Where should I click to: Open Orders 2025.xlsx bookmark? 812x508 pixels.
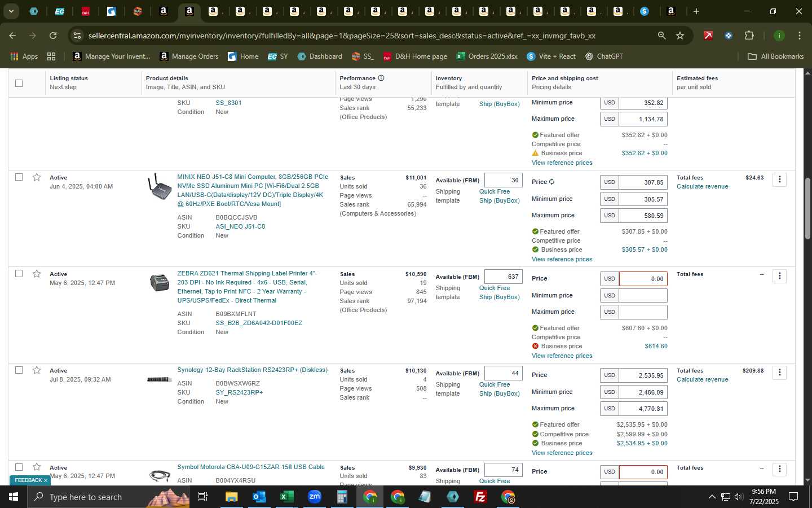(x=487, y=56)
